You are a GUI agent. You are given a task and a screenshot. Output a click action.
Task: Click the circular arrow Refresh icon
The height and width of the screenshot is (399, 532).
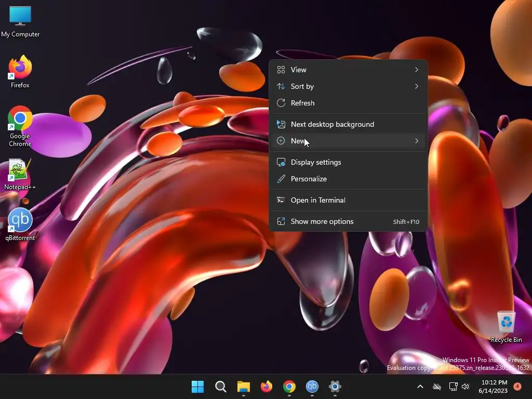click(x=281, y=103)
